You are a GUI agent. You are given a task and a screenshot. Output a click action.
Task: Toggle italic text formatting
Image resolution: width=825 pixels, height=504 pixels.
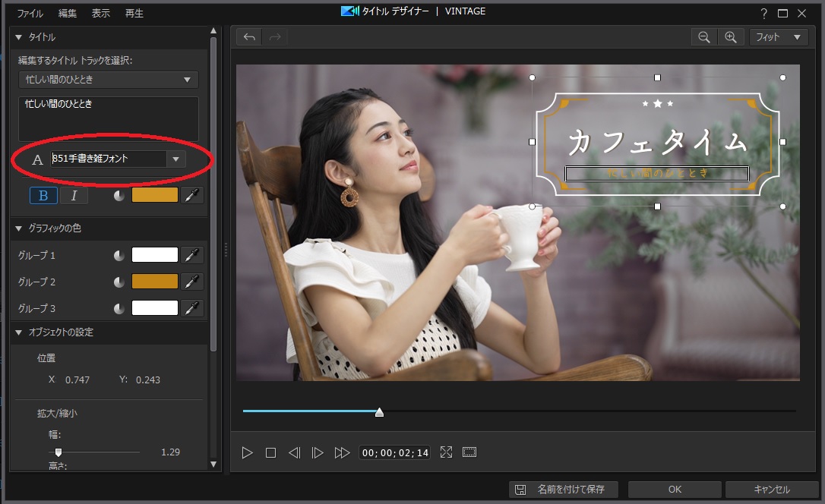point(74,195)
